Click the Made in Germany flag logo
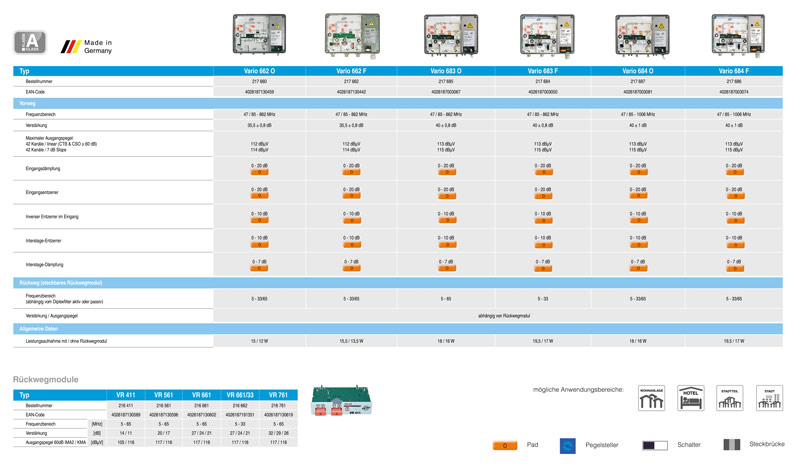 coord(72,46)
